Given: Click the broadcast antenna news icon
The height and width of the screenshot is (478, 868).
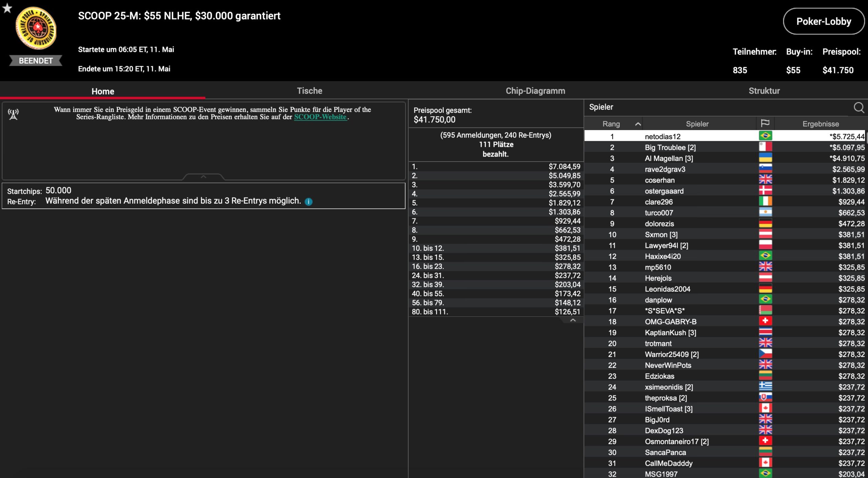Looking at the screenshot, I should 13,114.
